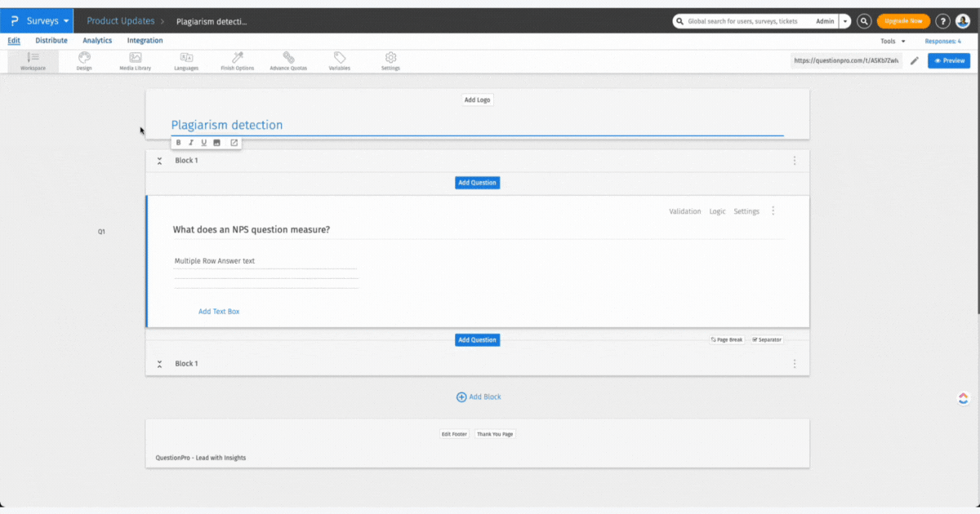The image size is (980, 514).
Task: Open the first Block 1 options menu
Action: pos(794,161)
